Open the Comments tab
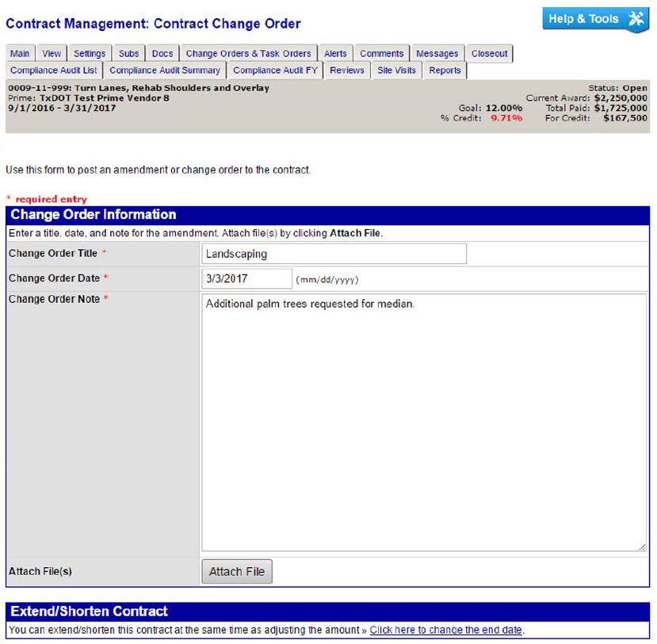657x644 pixels. (x=382, y=54)
